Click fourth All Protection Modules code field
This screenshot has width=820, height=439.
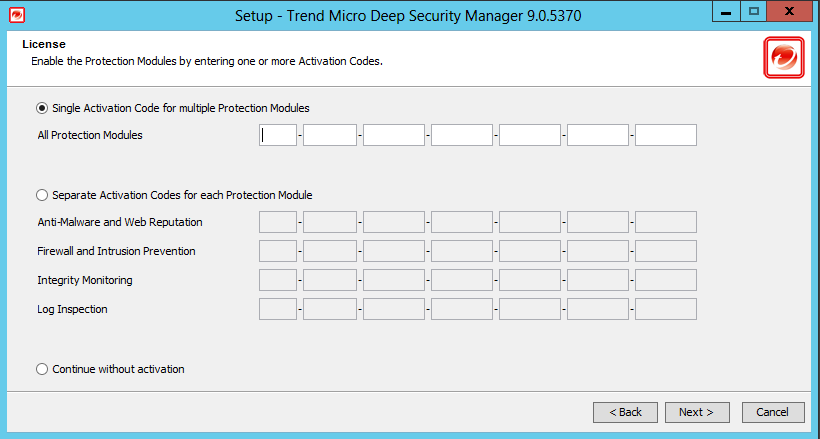pos(462,135)
